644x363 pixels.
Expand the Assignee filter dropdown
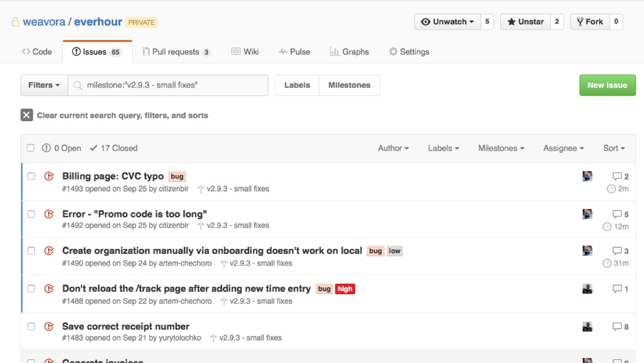pyautogui.click(x=564, y=148)
